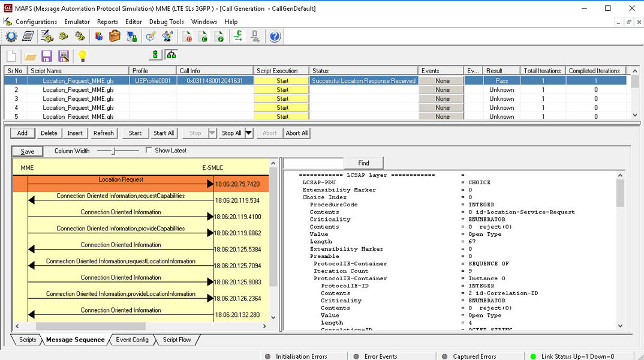
Task: Switch to the Script Flow tab
Action: point(177,340)
